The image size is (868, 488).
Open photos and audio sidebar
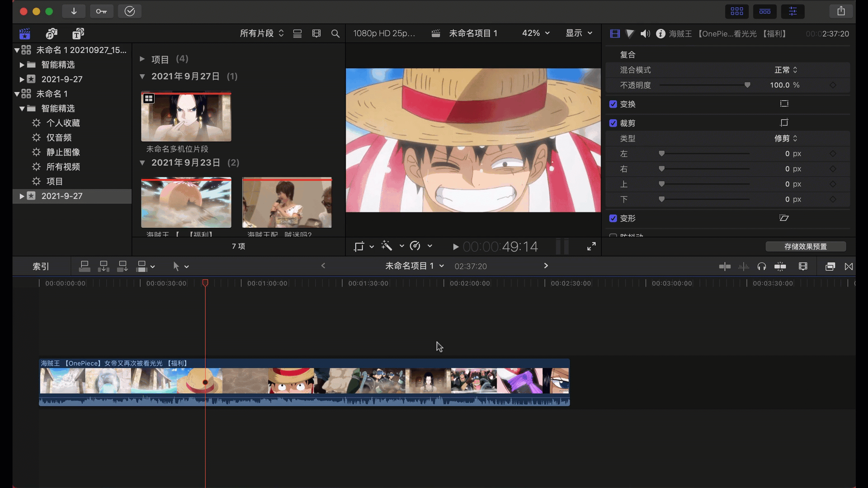pos(52,34)
